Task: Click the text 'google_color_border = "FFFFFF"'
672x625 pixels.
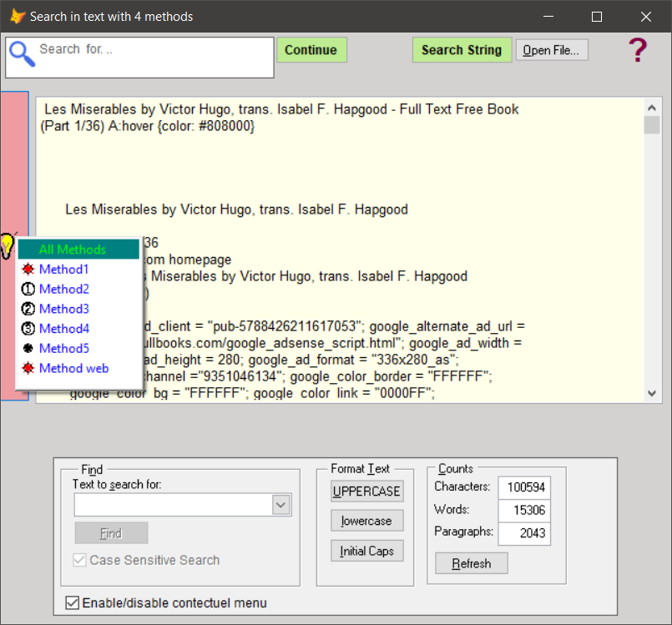Action: (x=391, y=376)
